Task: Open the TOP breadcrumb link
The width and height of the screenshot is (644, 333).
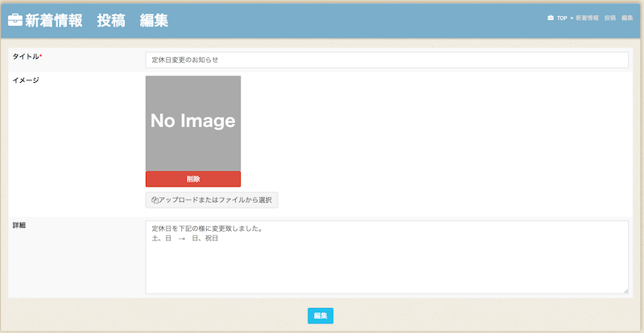Action: [562, 18]
